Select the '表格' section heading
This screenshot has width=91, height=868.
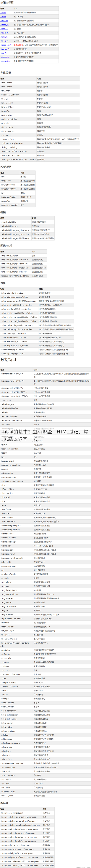(x=3, y=283)
